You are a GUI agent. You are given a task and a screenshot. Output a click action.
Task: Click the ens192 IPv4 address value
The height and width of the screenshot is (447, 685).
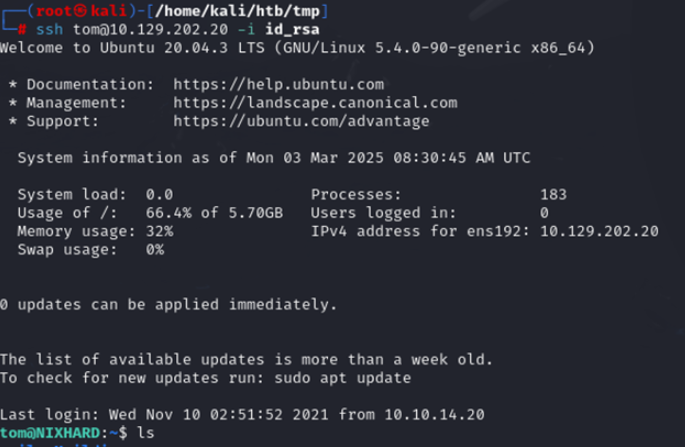click(x=599, y=231)
